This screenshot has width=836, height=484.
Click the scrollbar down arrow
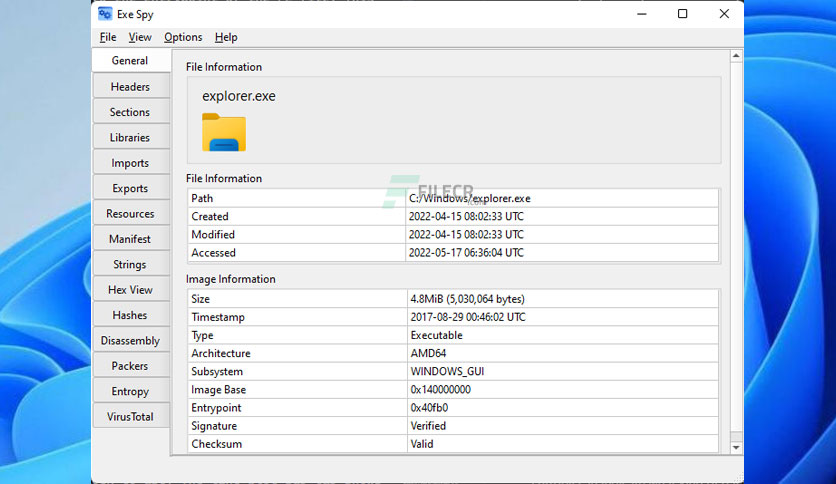tap(736, 448)
